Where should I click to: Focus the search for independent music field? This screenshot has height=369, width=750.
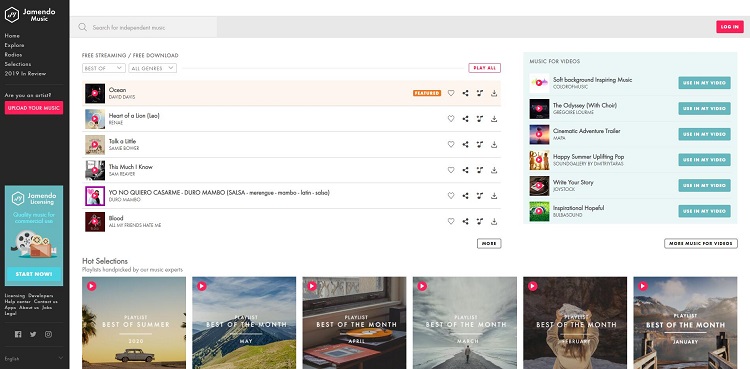click(144, 27)
